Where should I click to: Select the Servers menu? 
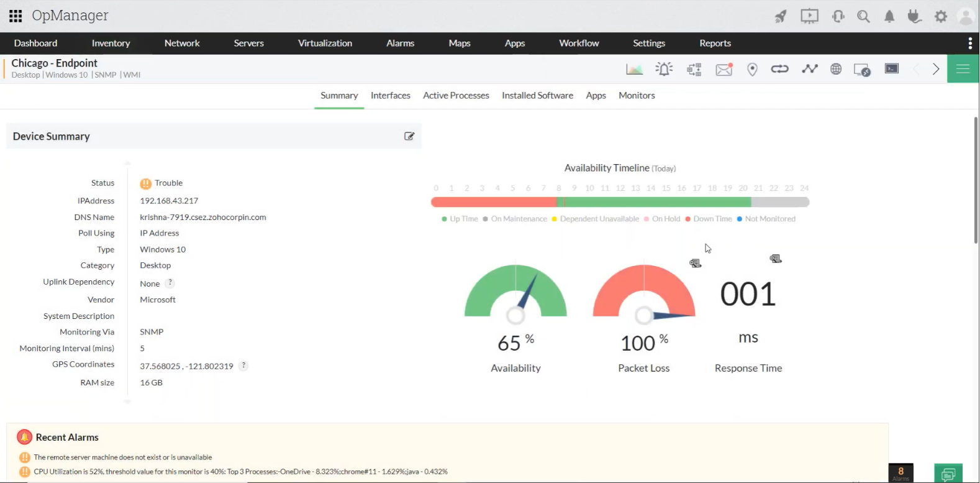[249, 43]
